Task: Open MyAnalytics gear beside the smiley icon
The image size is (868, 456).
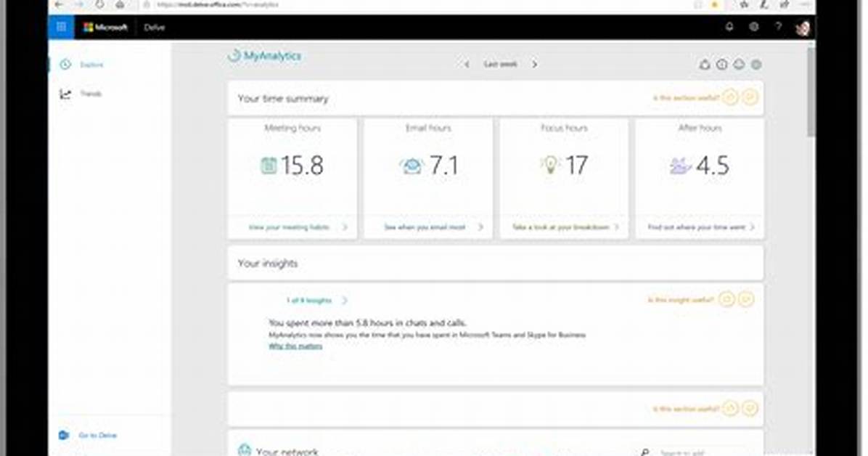Action: [x=756, y=65]
